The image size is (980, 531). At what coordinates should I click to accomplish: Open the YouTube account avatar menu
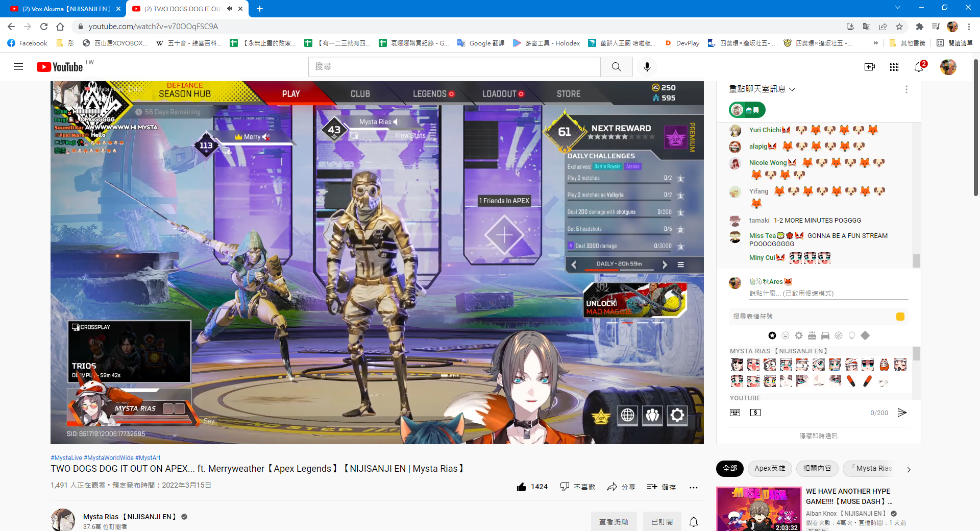[948, 67]
